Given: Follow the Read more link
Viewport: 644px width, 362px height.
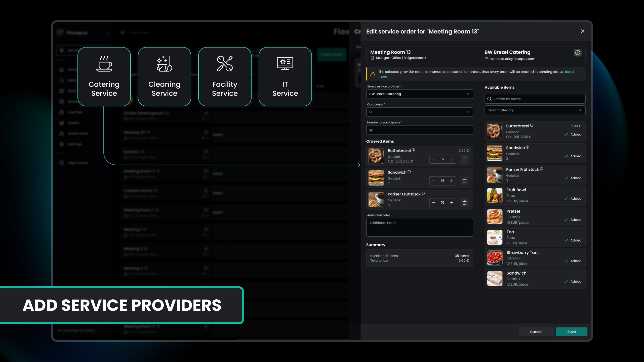Looking at the screenshot, I should [x=569, y=72].
